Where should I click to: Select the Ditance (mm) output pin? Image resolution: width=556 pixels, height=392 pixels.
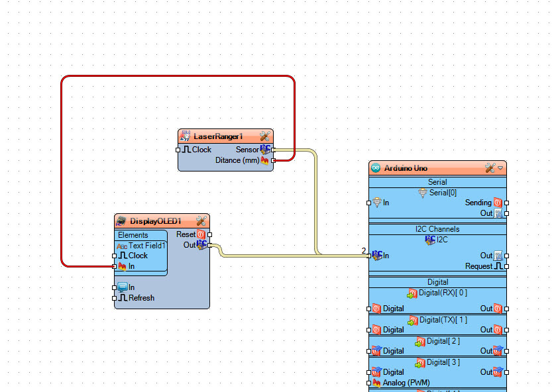(x=273, y=160)
